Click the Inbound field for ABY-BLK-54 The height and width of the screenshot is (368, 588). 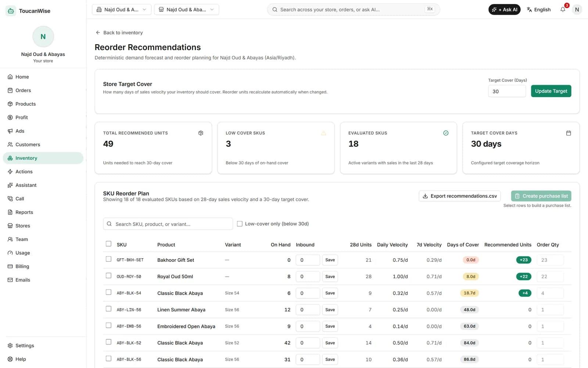(x=308, y=293)
